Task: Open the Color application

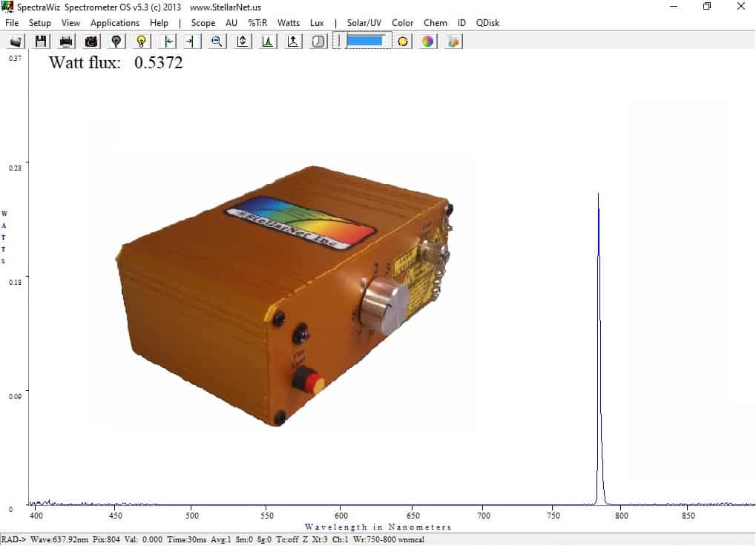Action: point(403,23)
